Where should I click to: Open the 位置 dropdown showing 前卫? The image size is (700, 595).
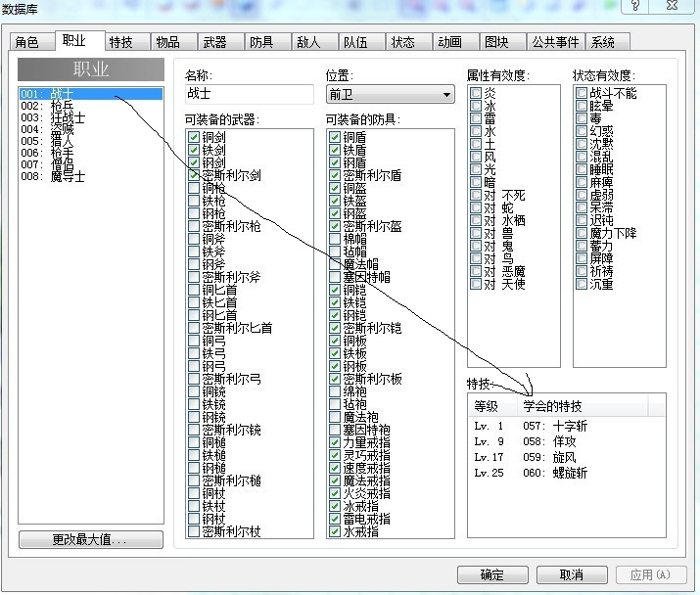tap(391, 95)
